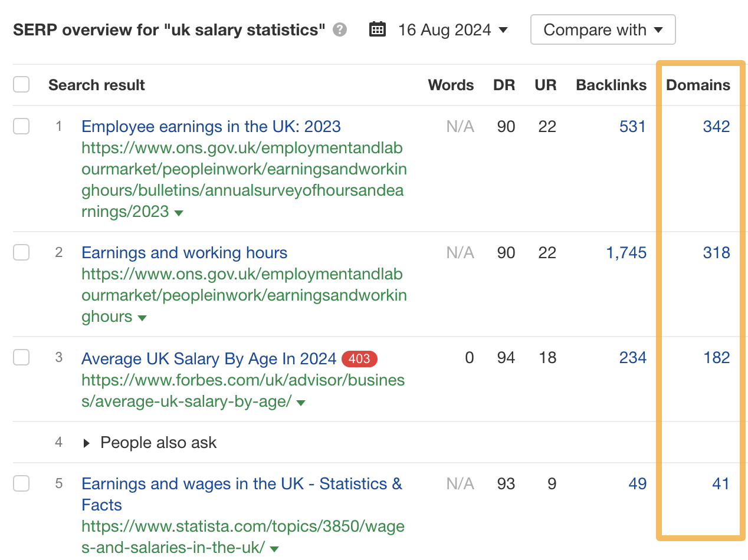Image resolution: width=748 pixels, height=560 pixels.
Task: Click the 531 backlinks value
Action: click(x=632, y=126)
